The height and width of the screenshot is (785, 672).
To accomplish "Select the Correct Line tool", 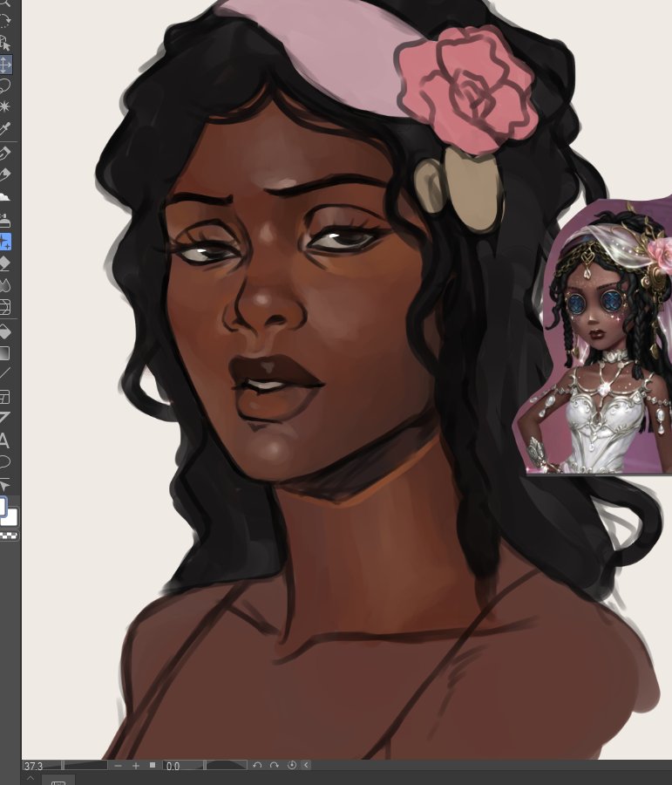I will click(4, 485).
